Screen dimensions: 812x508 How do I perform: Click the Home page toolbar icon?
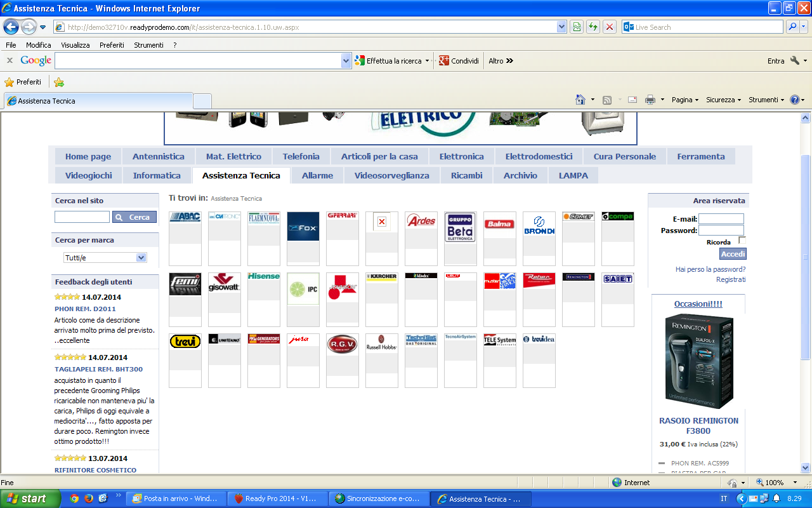[580, 100]
